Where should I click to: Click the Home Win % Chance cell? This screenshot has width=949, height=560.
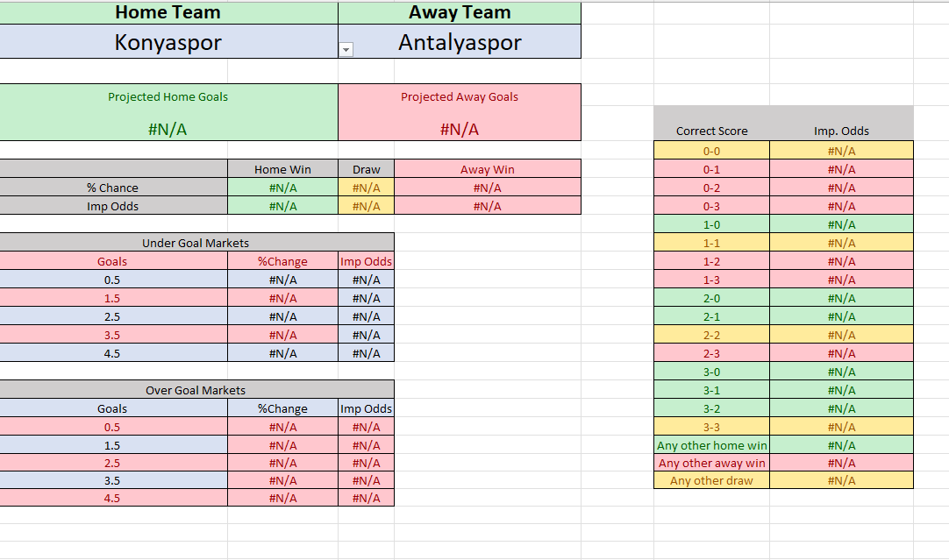click(282, 188)
